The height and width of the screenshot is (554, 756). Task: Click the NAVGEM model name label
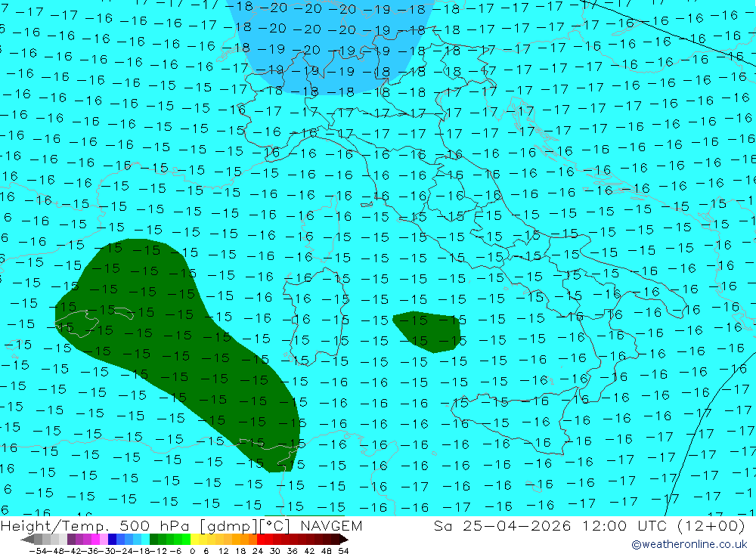[331, 525]
